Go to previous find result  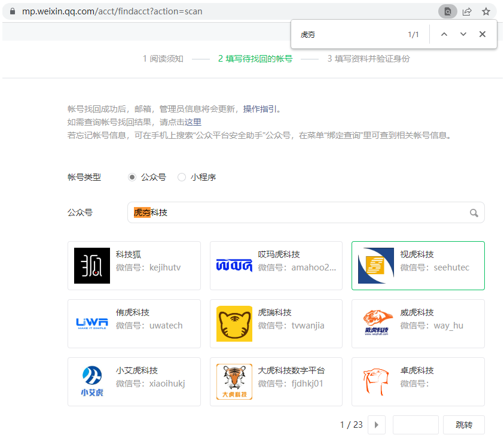tap(444, 34)
